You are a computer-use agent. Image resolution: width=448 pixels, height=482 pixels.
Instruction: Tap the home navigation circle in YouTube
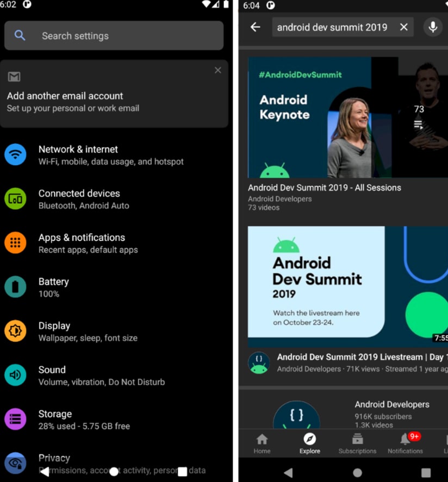point(357,472)
